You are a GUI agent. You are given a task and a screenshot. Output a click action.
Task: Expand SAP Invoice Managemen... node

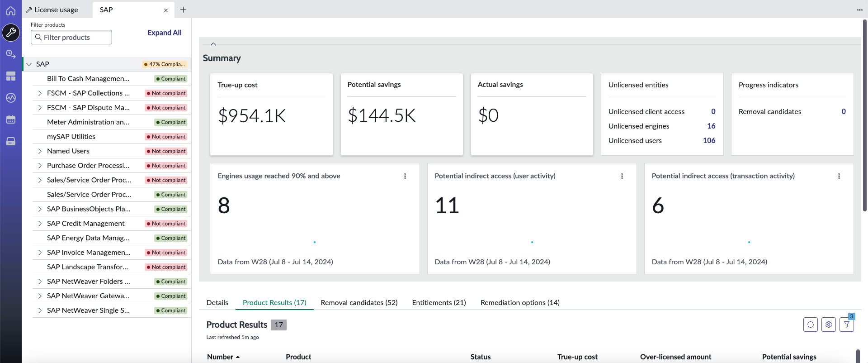tap(40, 253)
